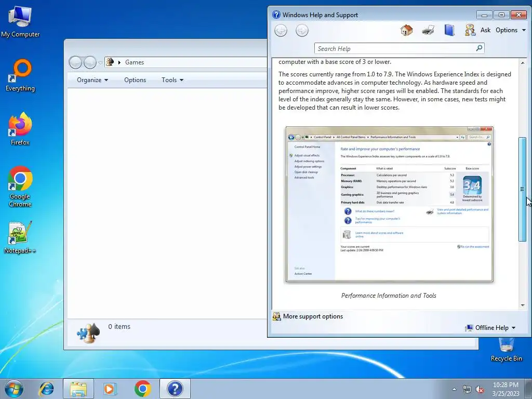Open Options in Games window toolbar
532x399 pixels.
pyautogui.click(x=135, y=80)
